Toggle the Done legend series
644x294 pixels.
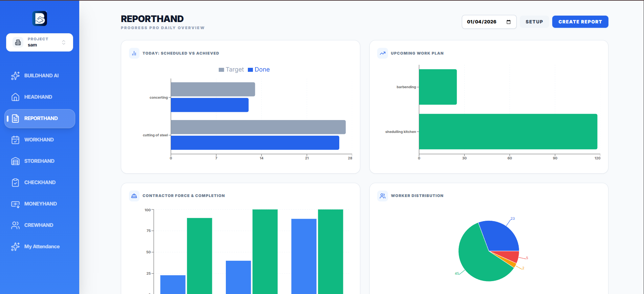click(x=259, y=70)
